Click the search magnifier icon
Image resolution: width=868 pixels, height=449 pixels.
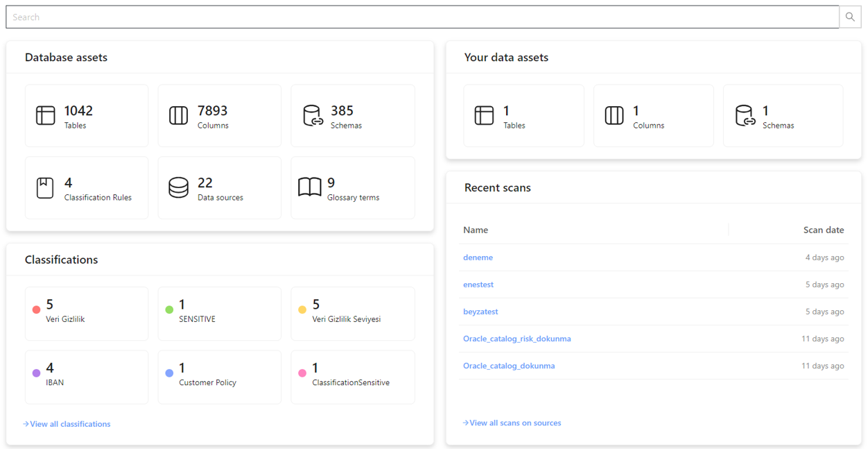click(850, 17)
